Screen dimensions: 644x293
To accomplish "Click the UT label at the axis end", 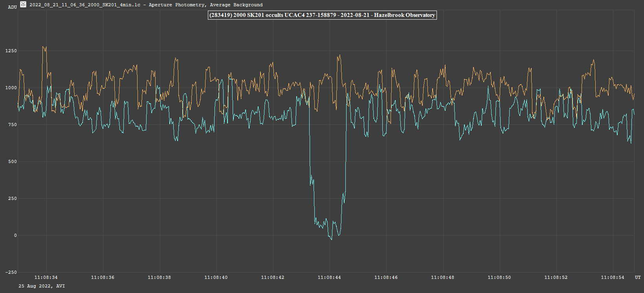I will [x=638, y=277].
